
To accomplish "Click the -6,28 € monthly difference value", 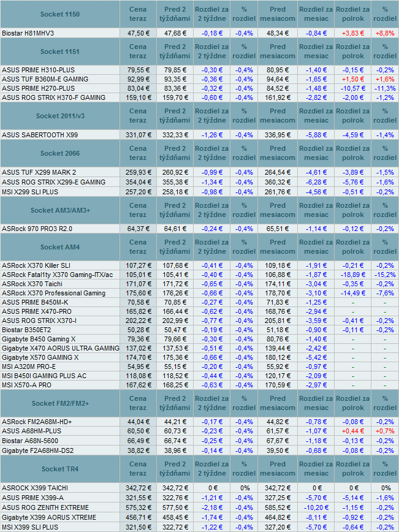I will click(316, 182).
